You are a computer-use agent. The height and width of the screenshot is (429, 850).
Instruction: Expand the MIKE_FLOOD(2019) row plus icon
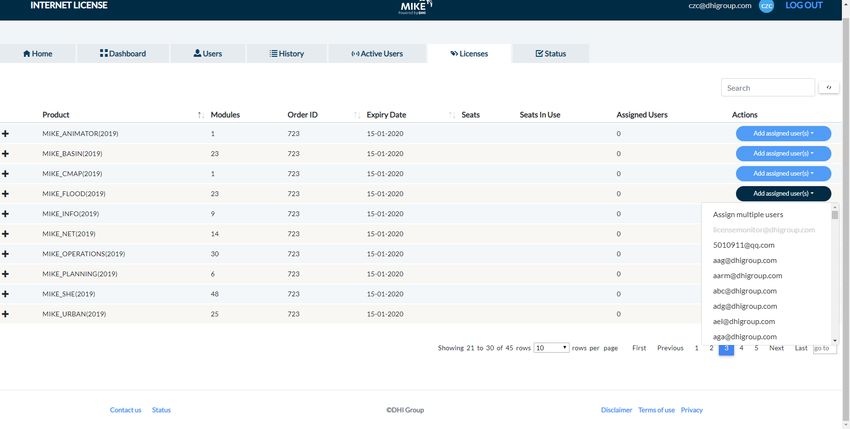[5, 194]
